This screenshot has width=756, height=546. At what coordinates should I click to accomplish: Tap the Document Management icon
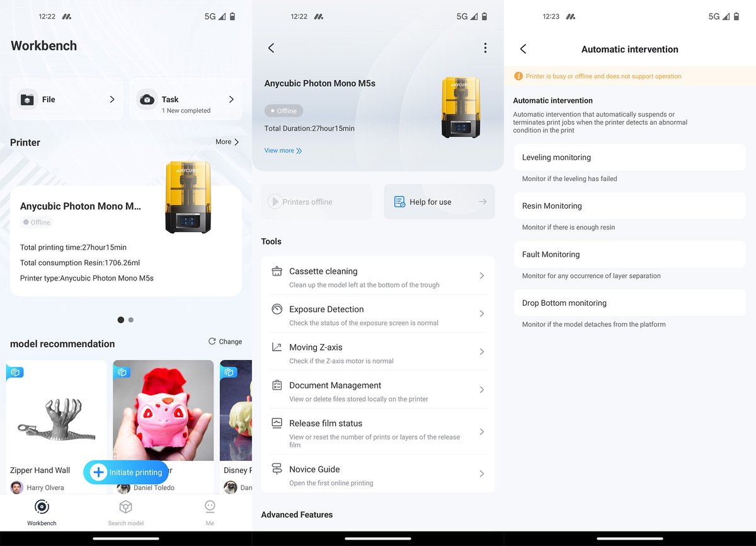point(277,385)
